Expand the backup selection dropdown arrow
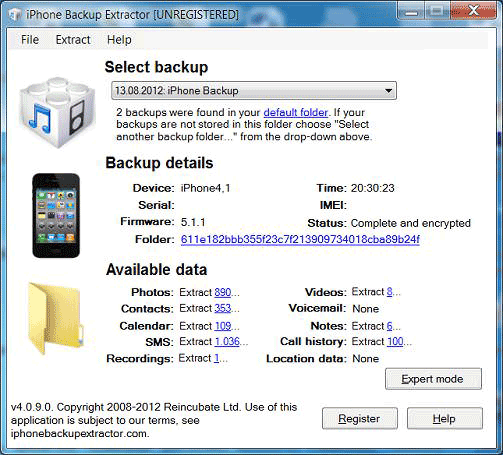Screen dimensions: 503x455 388,91
